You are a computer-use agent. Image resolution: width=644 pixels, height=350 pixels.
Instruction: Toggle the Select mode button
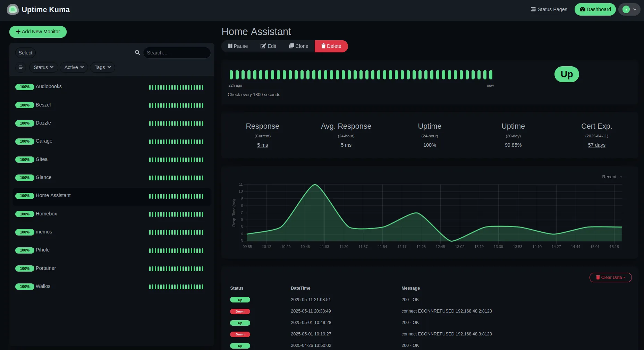(x=25, y=53)
